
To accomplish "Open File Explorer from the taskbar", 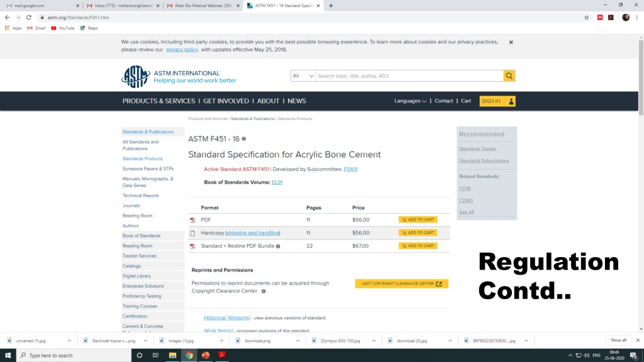I will 172,356.
